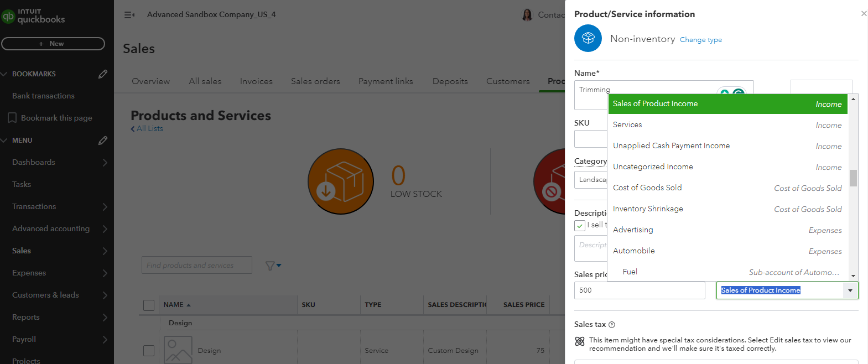The width and height of the screenshot is (868, 364).
Task: Expand the Advanced accounting submenu arrow
Action: pyautogui.click(x=105, y=229)
